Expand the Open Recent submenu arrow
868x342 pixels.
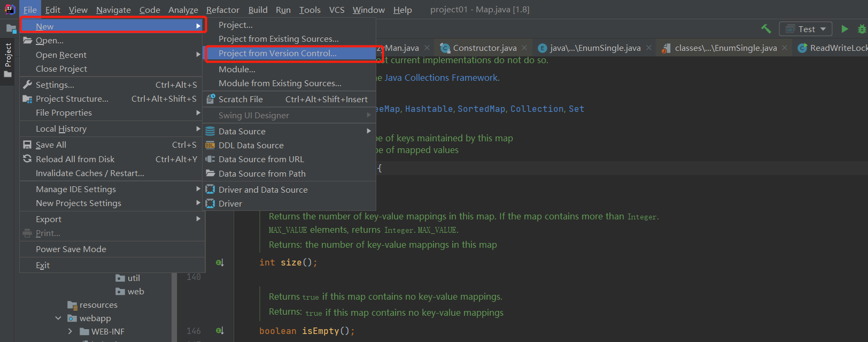pyautogui.click(x=198, y=55)
